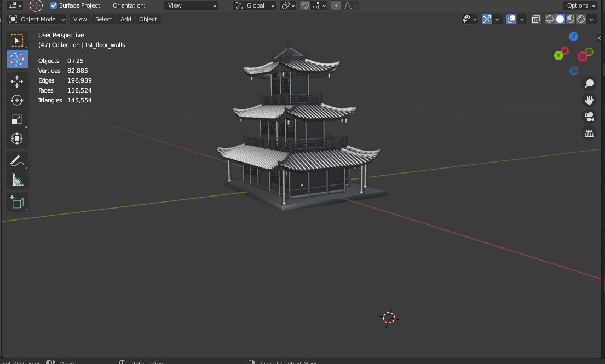Toggle show gizmo button
The width and height of the screenshot is (605, 364).
pos(487,19)
